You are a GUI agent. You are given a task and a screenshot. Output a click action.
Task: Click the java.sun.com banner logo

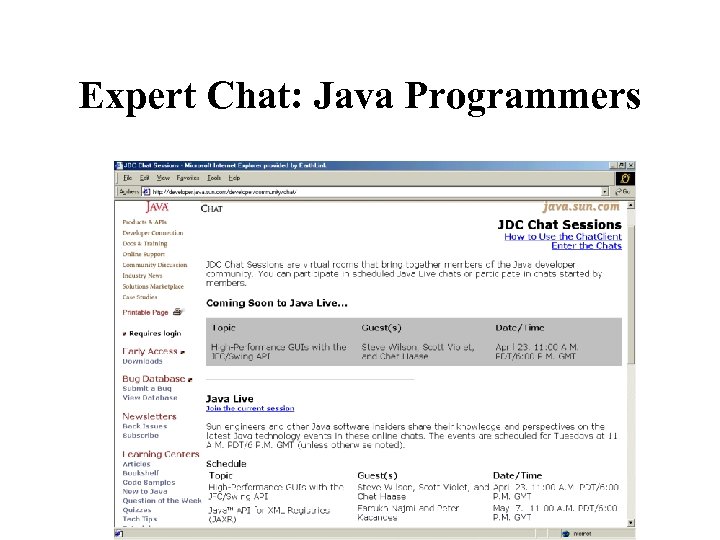tap(581, 207)
